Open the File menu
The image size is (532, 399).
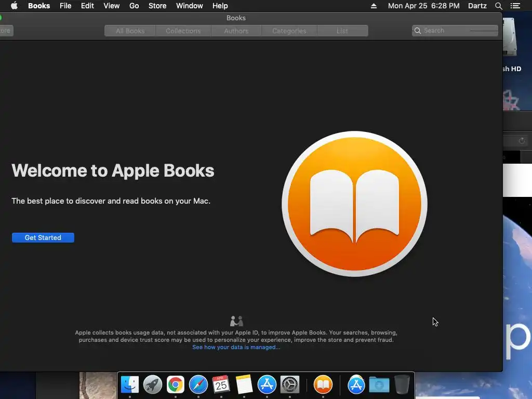coord(65,6)
